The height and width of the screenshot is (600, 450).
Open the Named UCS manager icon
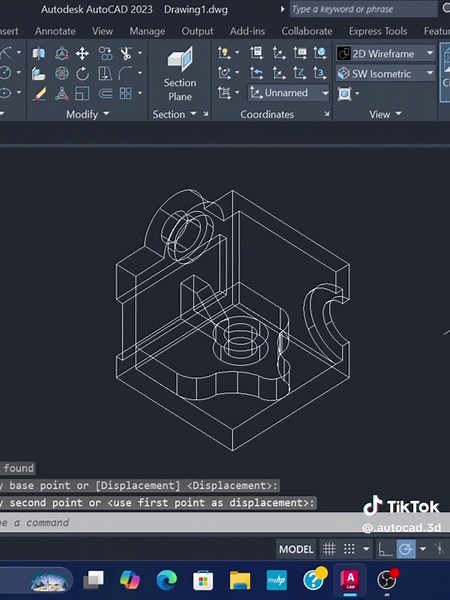pyautogui.click(x=256, y=53)
